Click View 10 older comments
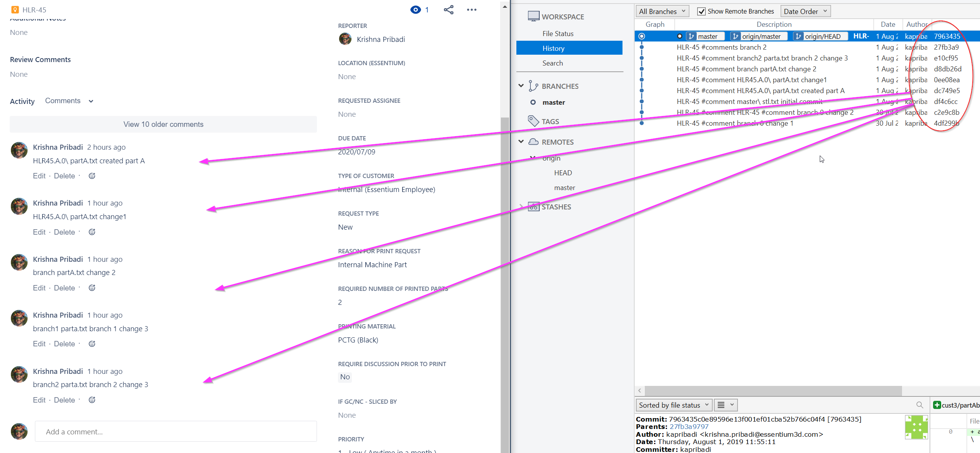980x453 pixels. click(163, 124)
